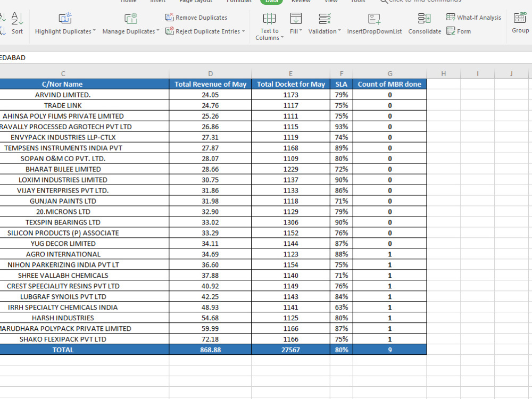Select 'Total Revenue of May' header cell
The image size is (532, 399).
click(210, 84)
